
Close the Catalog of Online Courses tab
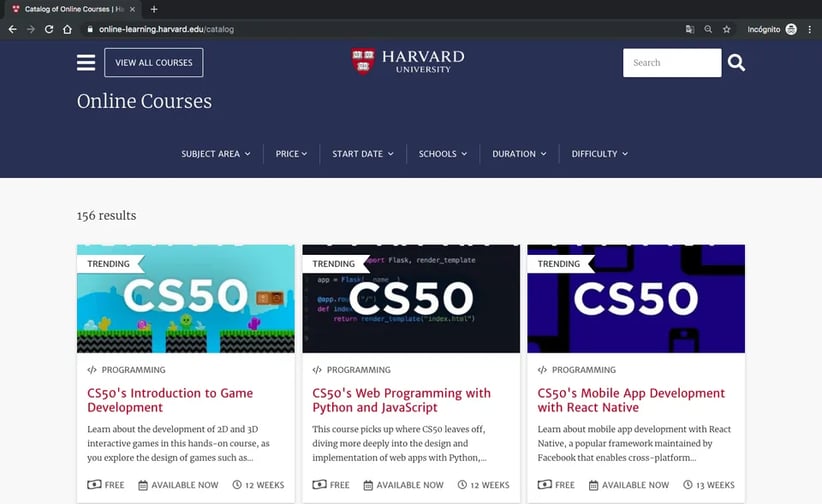point(132,9)
